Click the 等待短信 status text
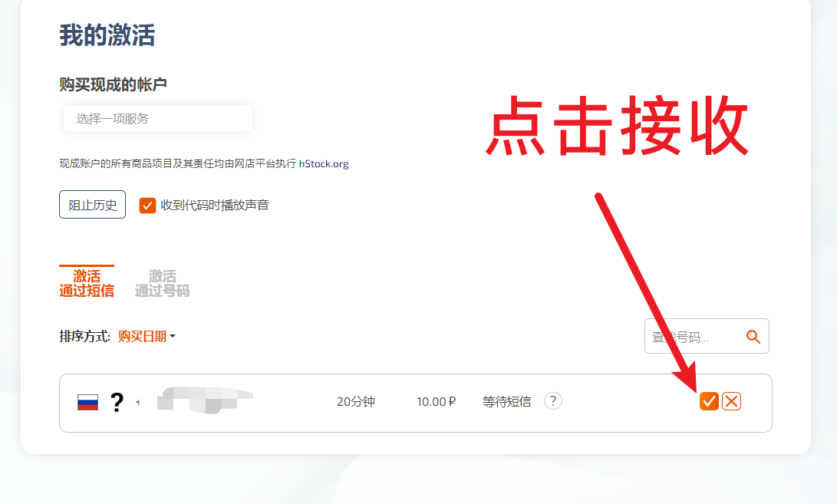837x504 pixels. click(x=506, y=401)
